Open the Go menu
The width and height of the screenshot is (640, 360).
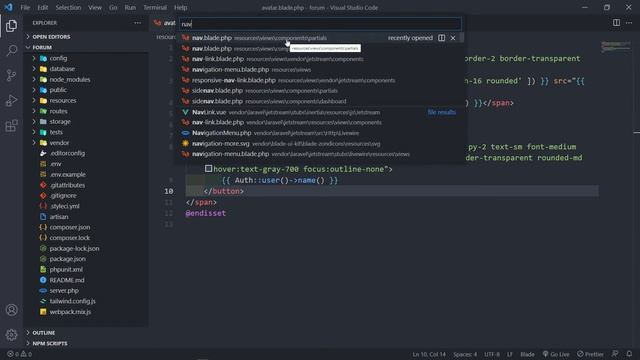point(113,7)
